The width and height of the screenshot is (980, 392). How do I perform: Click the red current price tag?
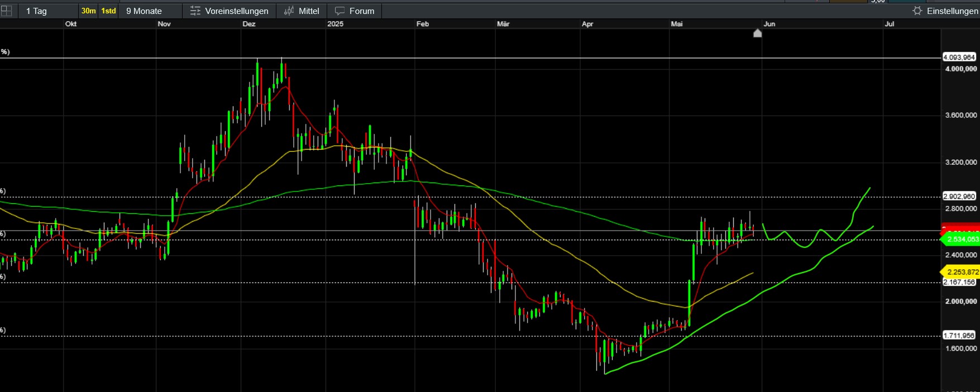point(960,229)
